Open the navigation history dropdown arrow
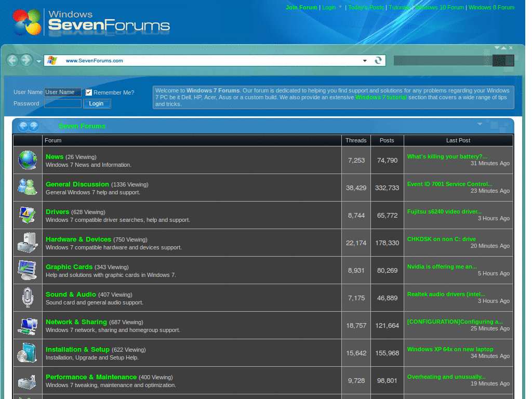This screenshot has width=532, height=399. [38, 61]
